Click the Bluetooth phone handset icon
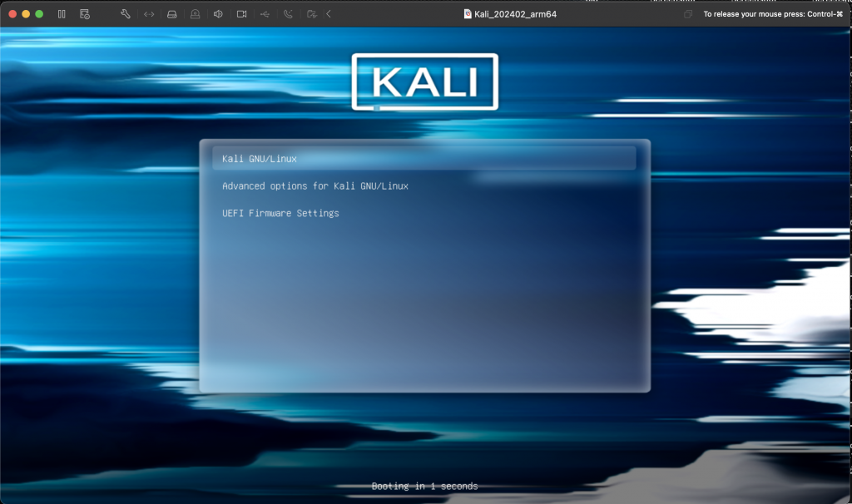The image size is (852, 504). coord(288,14)
